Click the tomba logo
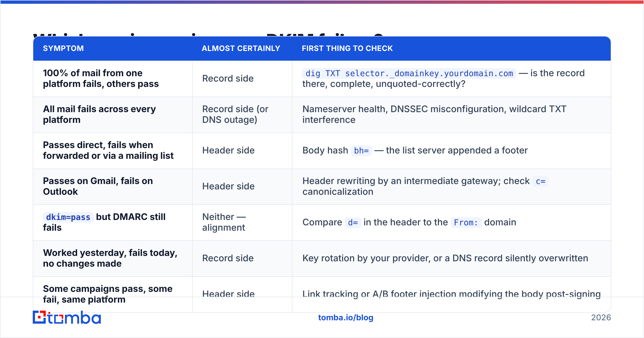Screen dimensions: 644x338 [67, 317]
